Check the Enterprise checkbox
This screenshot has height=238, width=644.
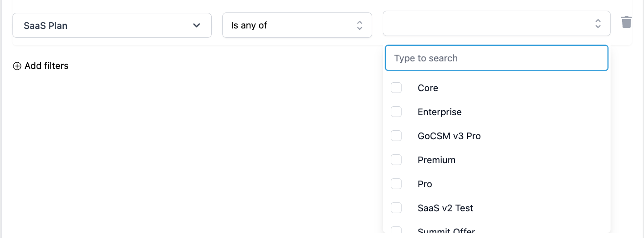396,112
